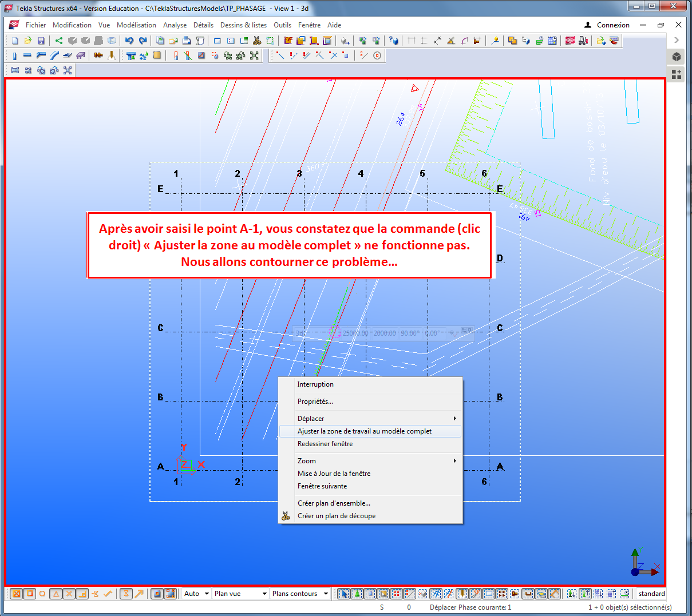The image size is (692, 616).
Task: Click the circle construction icon
Action: [377, 55]
